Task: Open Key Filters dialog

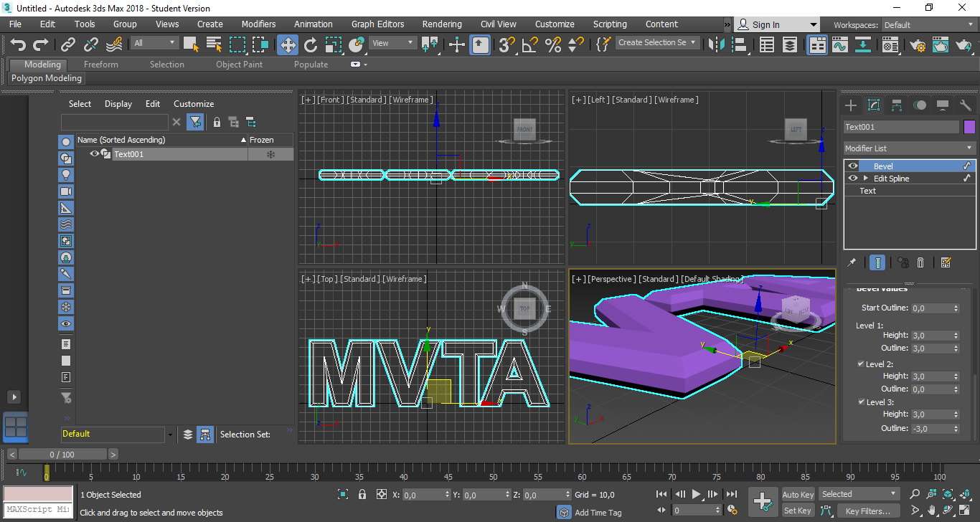Action: coord(867,511)
